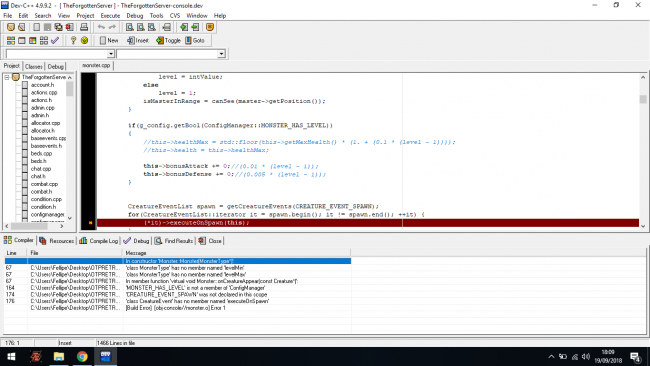
Task: Click the New button in toolbar
Action: (109, 41)
